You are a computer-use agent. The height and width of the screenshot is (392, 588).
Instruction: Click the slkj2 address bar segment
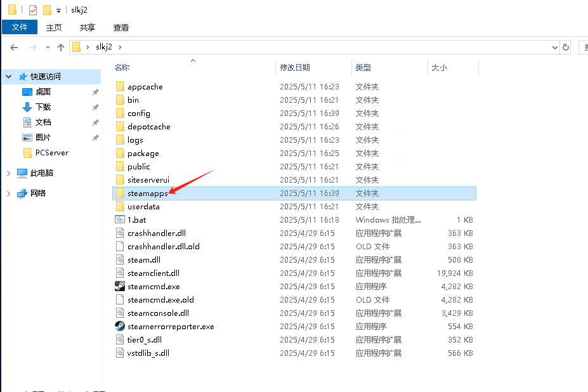click(x=104, y=47)
